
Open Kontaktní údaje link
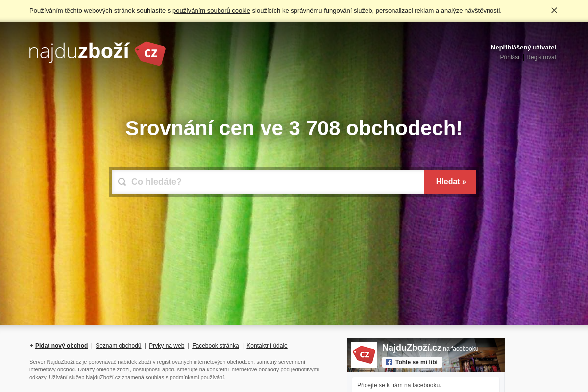click(267, 346)
